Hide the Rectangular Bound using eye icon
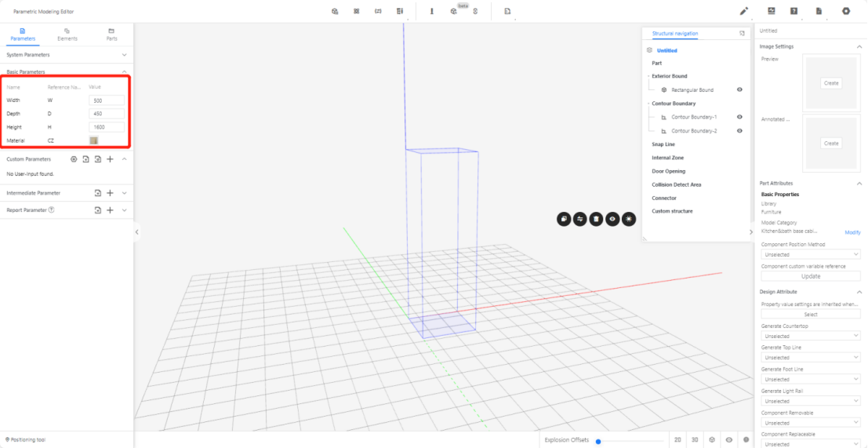868x448 pixels. click(x=739, y=90)
